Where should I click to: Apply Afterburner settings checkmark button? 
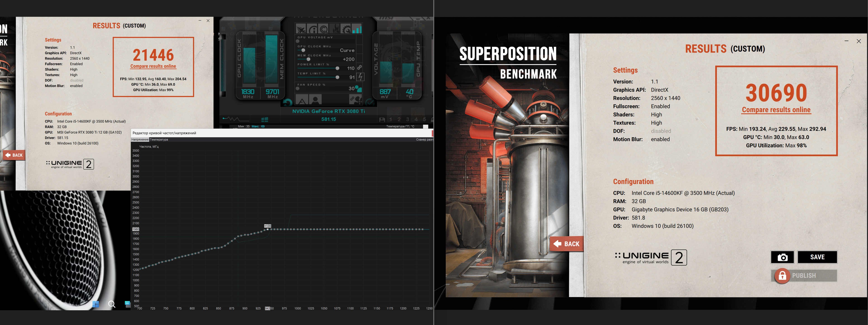coord(370,103)
